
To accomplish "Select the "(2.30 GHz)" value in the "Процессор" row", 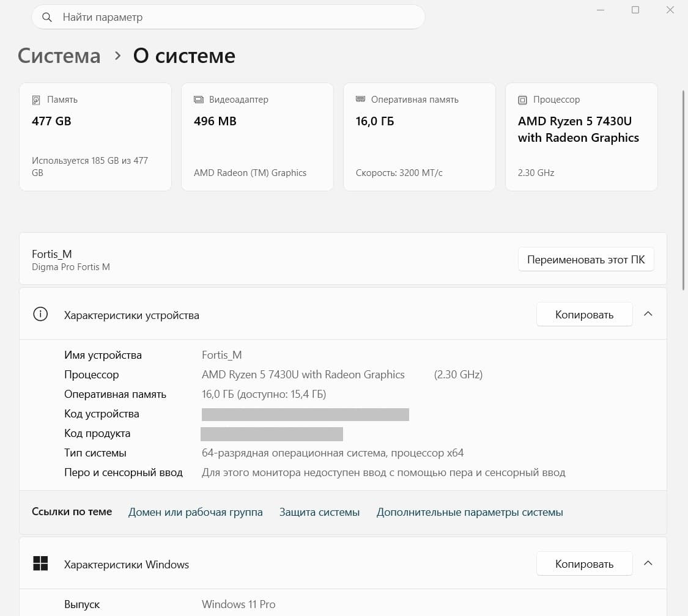I will pos(458,375).
